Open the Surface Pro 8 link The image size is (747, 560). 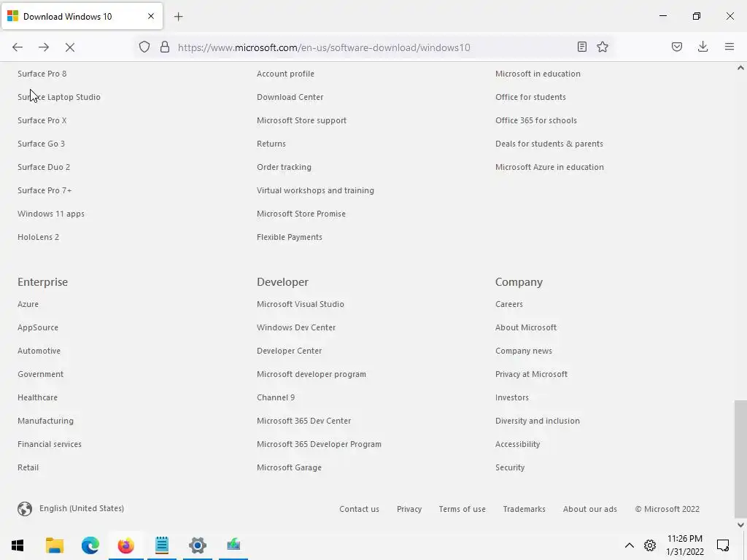pyautogui.click(x=42, y=74)
